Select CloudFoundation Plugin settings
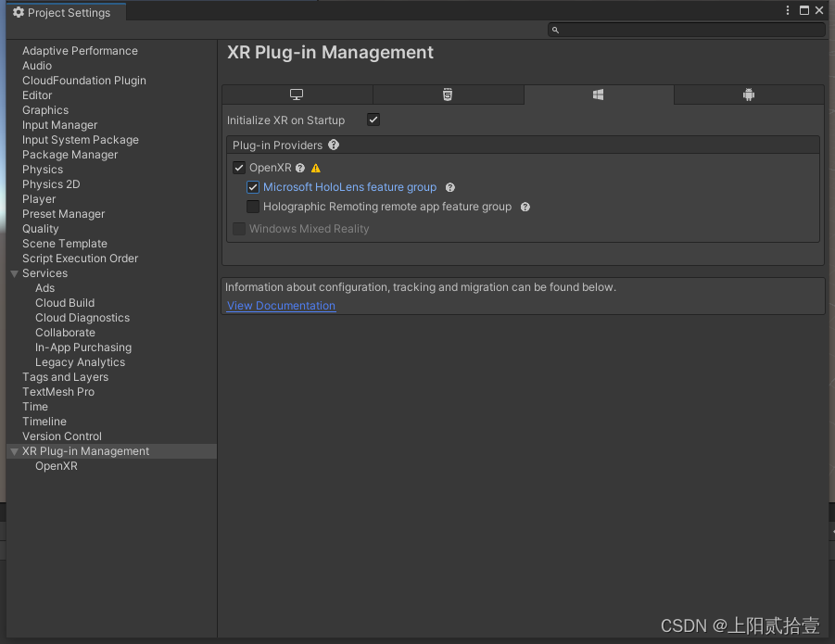Screen dimensions: 835x644 84,81
